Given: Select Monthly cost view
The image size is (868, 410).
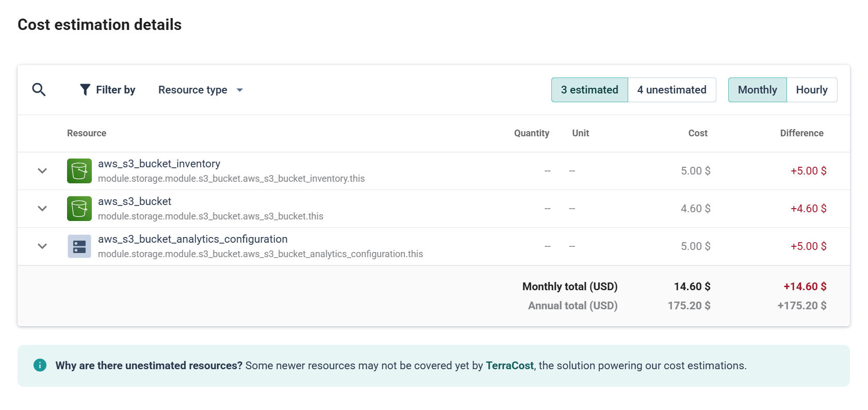Looking at the screenshot, I should point(757,90).
